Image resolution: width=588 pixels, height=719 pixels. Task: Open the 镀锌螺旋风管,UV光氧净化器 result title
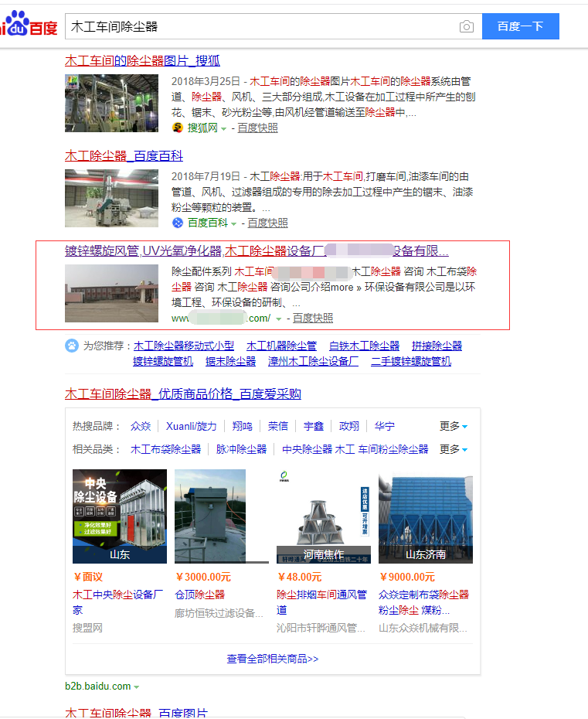[257, 250]
